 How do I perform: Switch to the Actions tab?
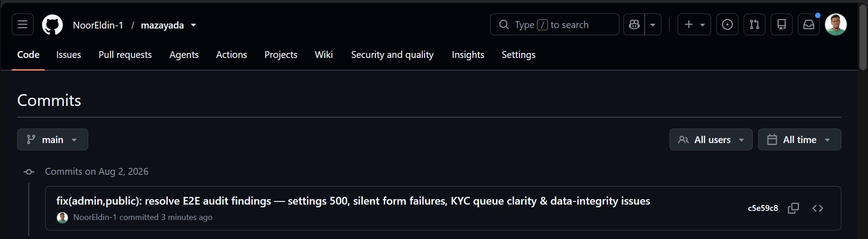[x=231, y=55]
